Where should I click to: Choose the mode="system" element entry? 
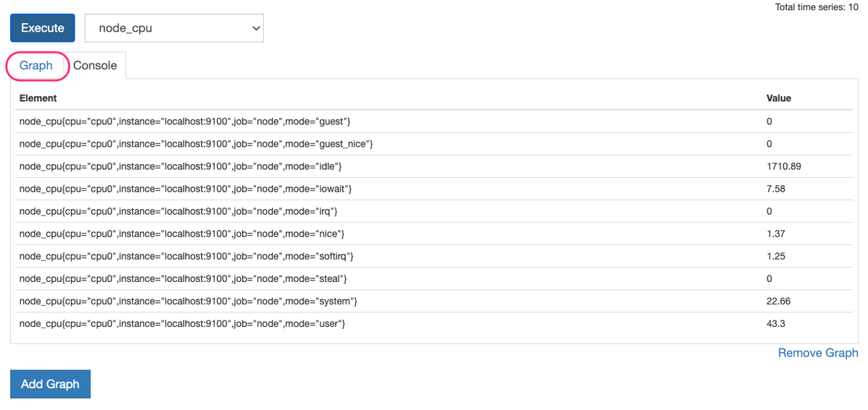click(189, 301)
